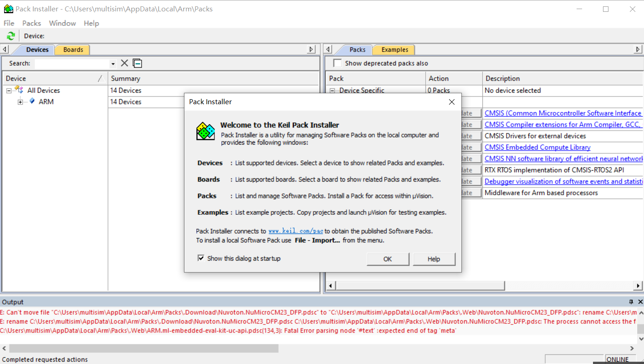This screenshot has width=644, height=364.
Task: Click 'Middleware for Arm based processors' text
Action: point(541,192)
